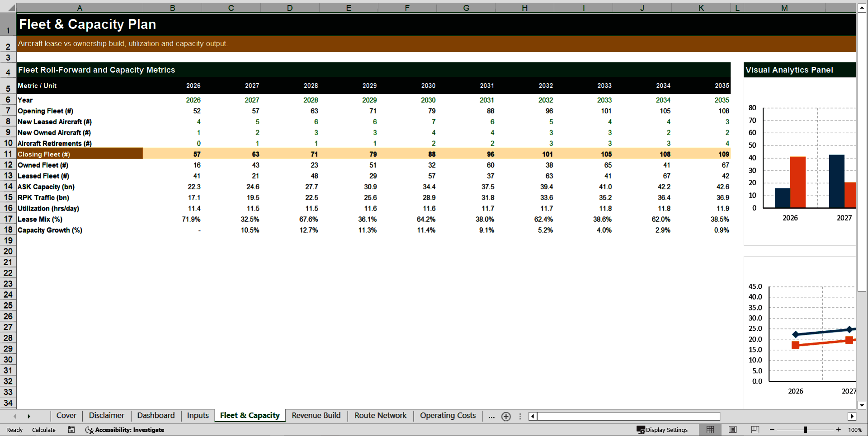Select the Metric / Unit header cell
The height and width of the screenshot is (436, 868).
[80, 85]
